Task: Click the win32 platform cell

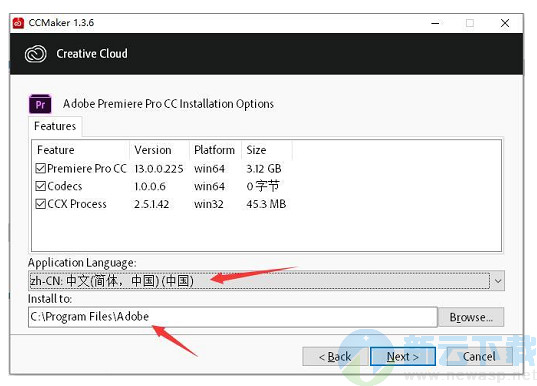Action: (x=209, y=204)
